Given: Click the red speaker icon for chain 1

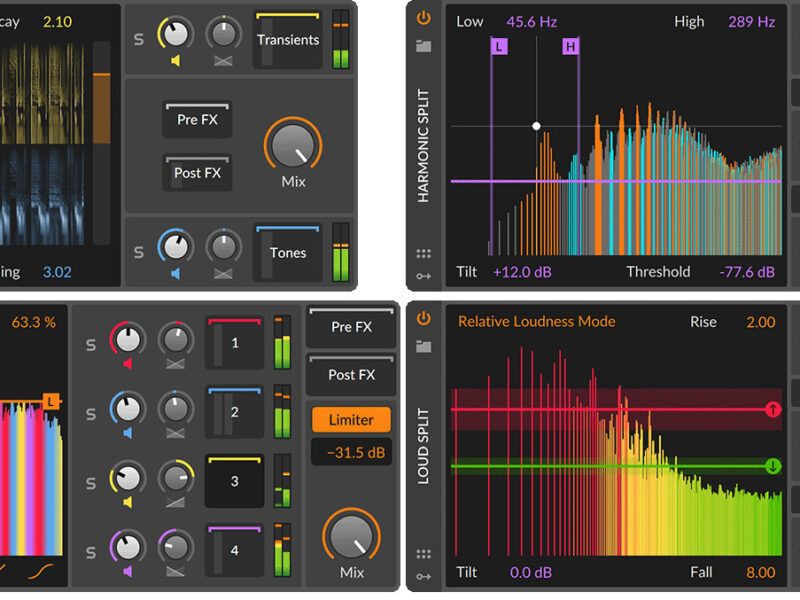Looking at the screenshot, I should point(127,365).
